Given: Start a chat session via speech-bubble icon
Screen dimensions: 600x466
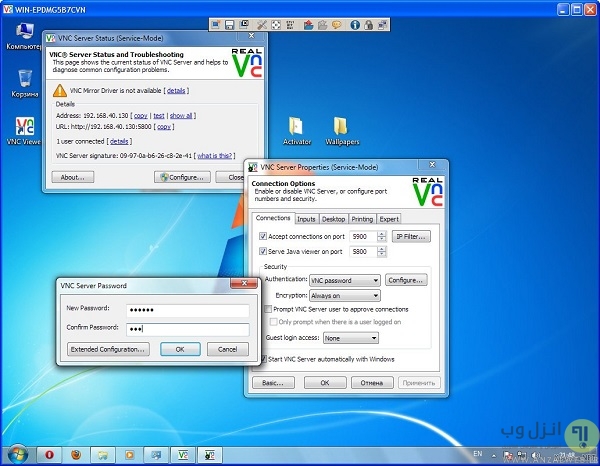Looking at the screenshot, I should click(336, 25).
